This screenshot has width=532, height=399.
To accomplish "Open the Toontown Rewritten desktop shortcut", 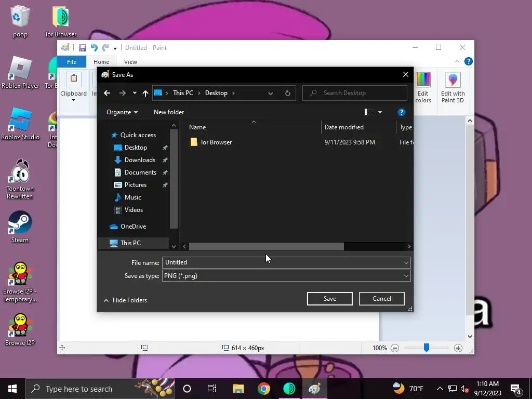I will coord(20,179).
